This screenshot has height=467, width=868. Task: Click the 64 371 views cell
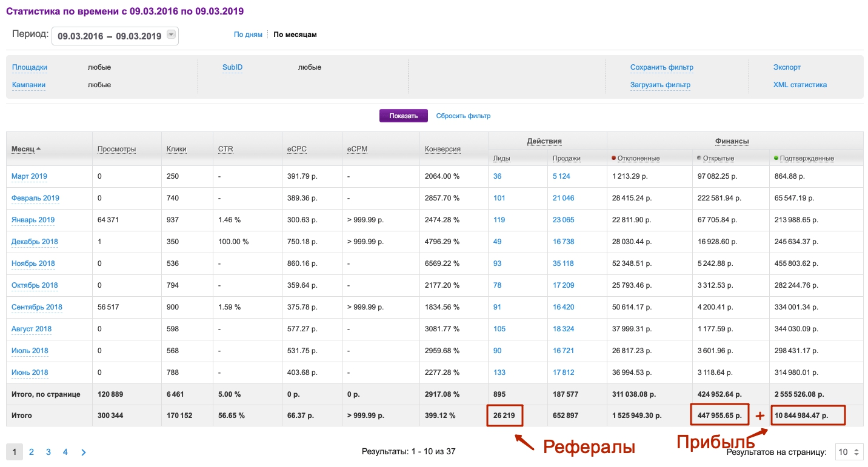pyautogui.click(x=109, y=220)
